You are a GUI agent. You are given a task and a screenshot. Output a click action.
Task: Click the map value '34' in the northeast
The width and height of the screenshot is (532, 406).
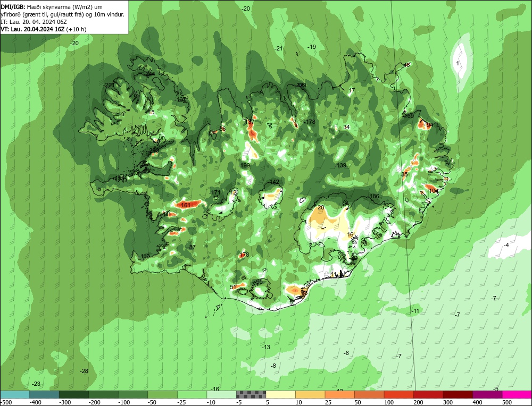tap(346, 127)
